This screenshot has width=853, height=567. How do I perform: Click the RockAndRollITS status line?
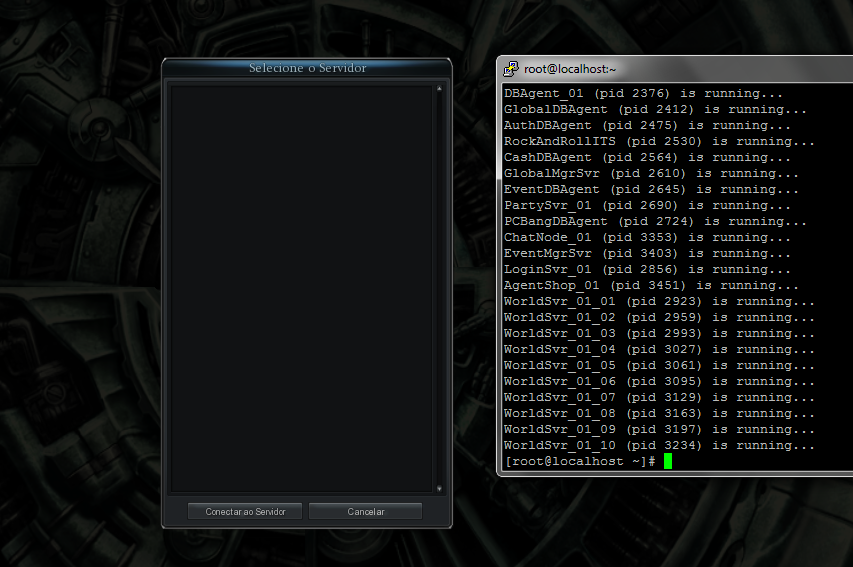click(x=659, y=141)
